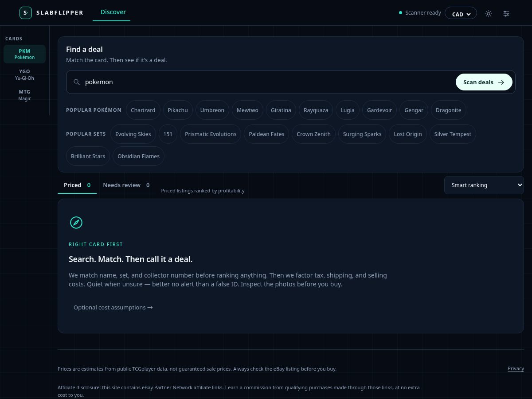This screenshot has width=532, height=399.
Task: Pick the Prismatic Evolutions set chip
Action: [211, 134]
